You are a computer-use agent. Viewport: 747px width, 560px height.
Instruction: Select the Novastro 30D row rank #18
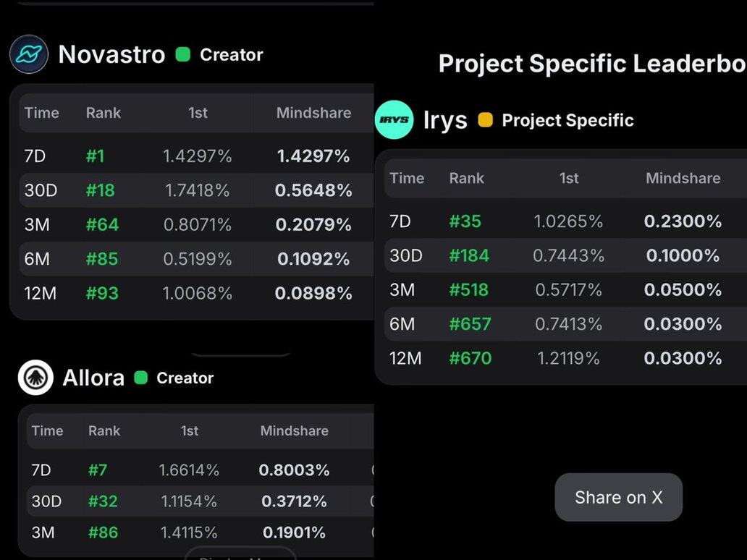[100, 190]
